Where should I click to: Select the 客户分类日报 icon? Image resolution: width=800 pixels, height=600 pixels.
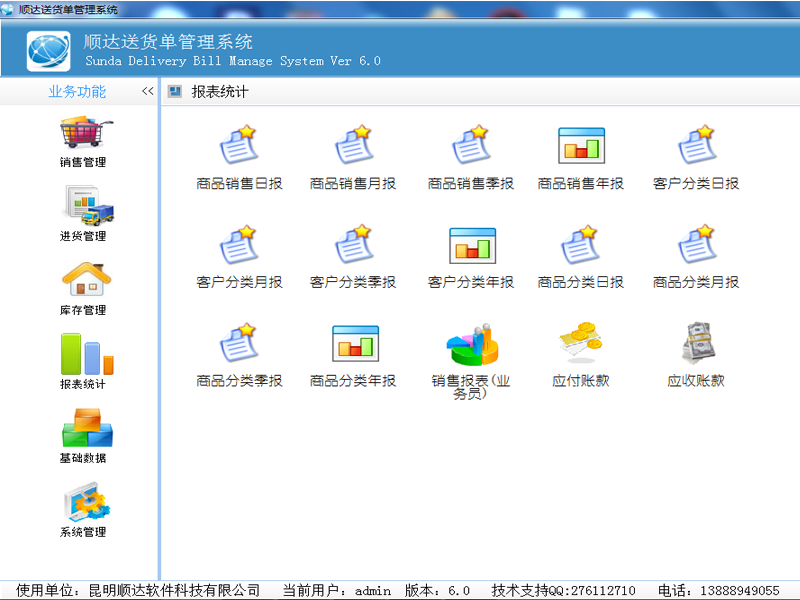(696, 147)
